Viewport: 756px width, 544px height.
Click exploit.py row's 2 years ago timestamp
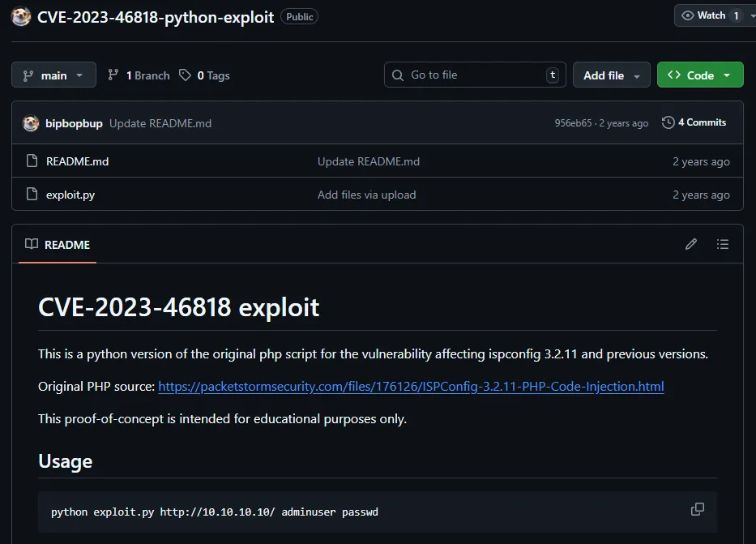701,195
